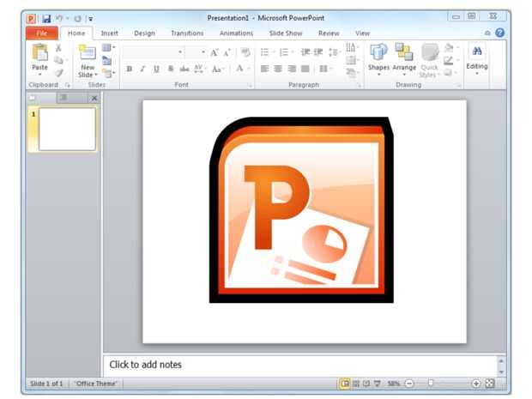Click the Format Painter brush icon
Screen dimensions: 532x399
point(59,73)
